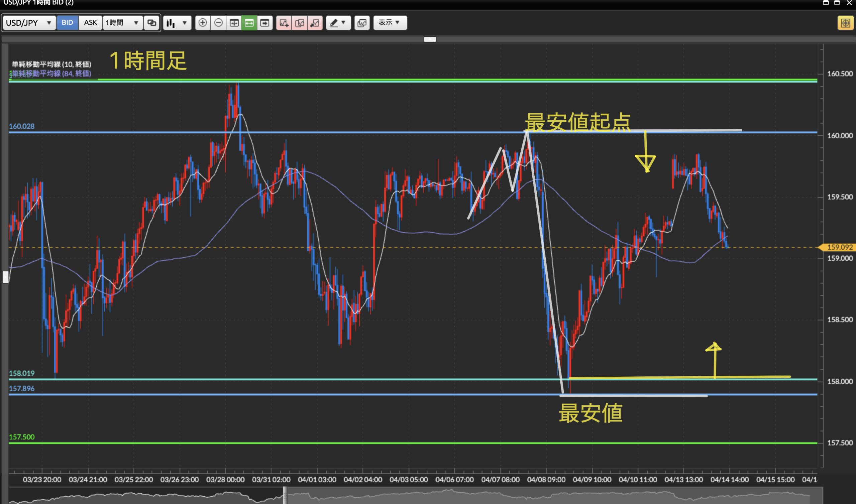This screenshot has width=856, height=504.
Task: Open the 表示 display menu
Action: coord(390,23)
